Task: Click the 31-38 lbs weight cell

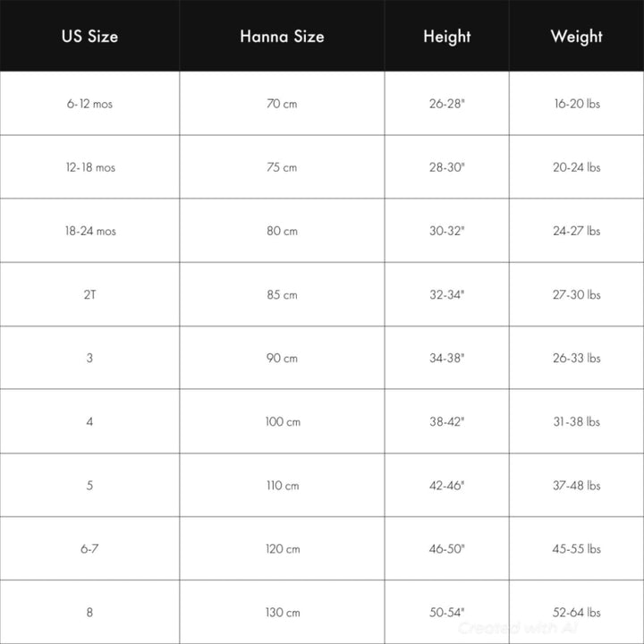Action: tap(577, 421)
